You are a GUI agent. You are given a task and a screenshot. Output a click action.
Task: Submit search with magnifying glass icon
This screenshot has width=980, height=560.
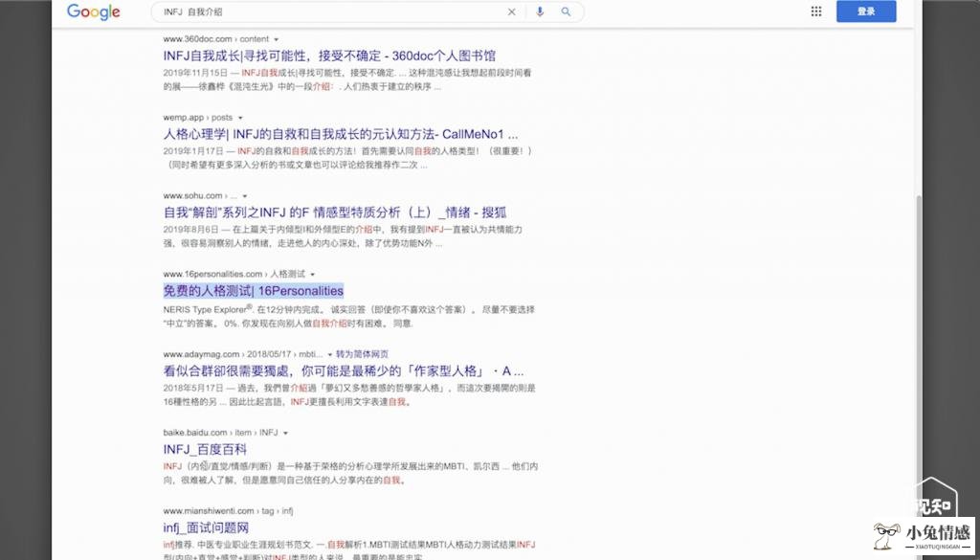point(566,11)
